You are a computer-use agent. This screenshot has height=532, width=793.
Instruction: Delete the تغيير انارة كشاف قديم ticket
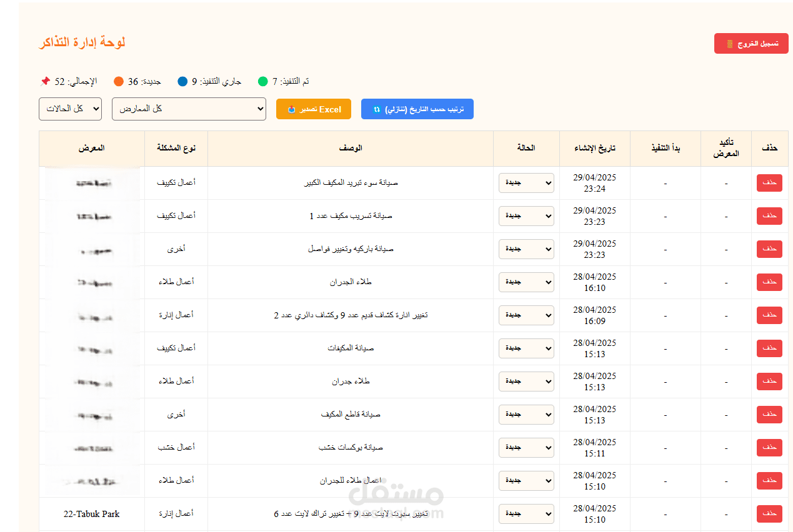[769, 315]
